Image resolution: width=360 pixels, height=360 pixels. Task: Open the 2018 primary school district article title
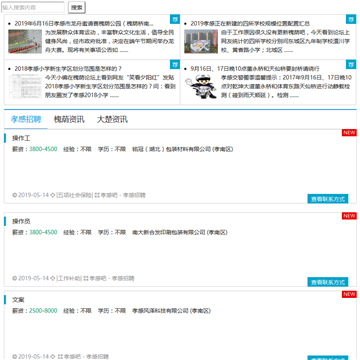pos(68,69)
